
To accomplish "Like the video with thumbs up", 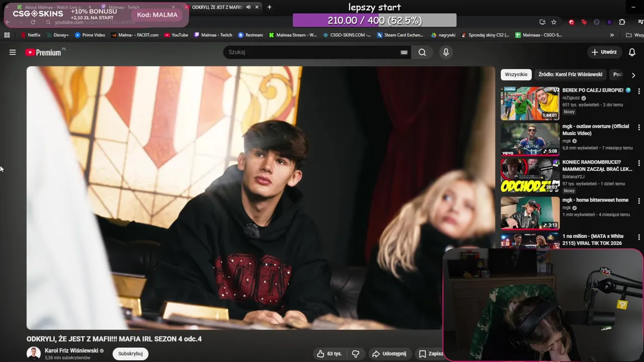I will (x=329, y=353).
